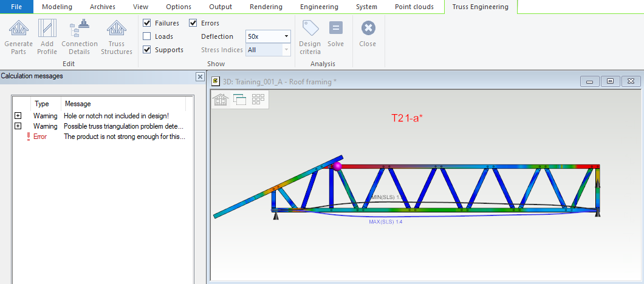Click the Generate Parts icon
The image size is (644, 284).
18,36
